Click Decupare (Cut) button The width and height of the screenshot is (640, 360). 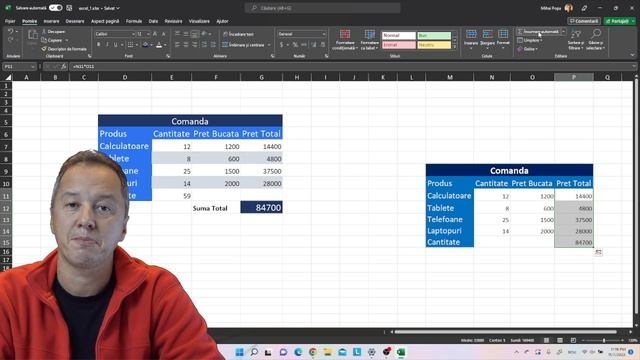54,31
